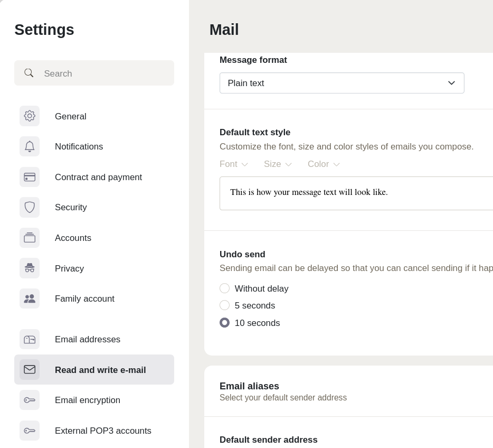Click the Contract and payment card icon
Viewport: 493px width, 448px height.
click(x=30, y=177)
